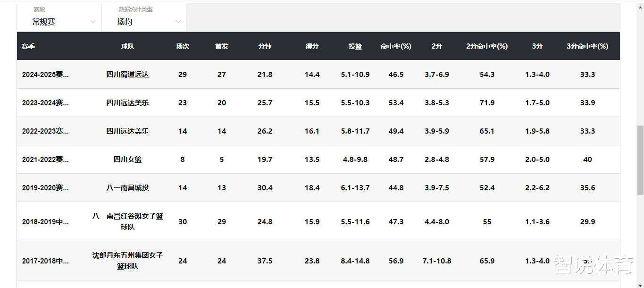
Task: Click the 赛季 column header
Action: pyautogui.click(x=28, y=46)
